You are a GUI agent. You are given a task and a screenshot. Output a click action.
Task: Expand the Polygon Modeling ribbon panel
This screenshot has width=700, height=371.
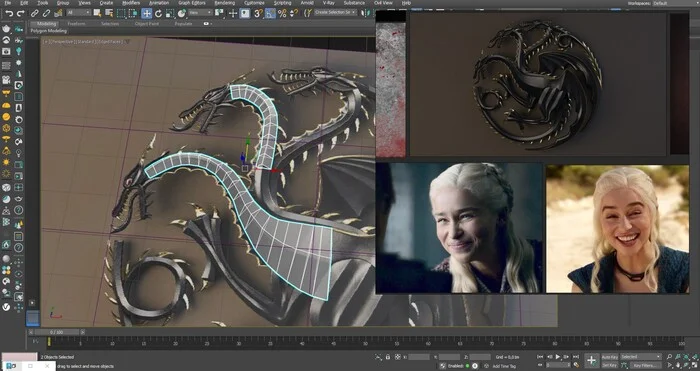[49, 31]
